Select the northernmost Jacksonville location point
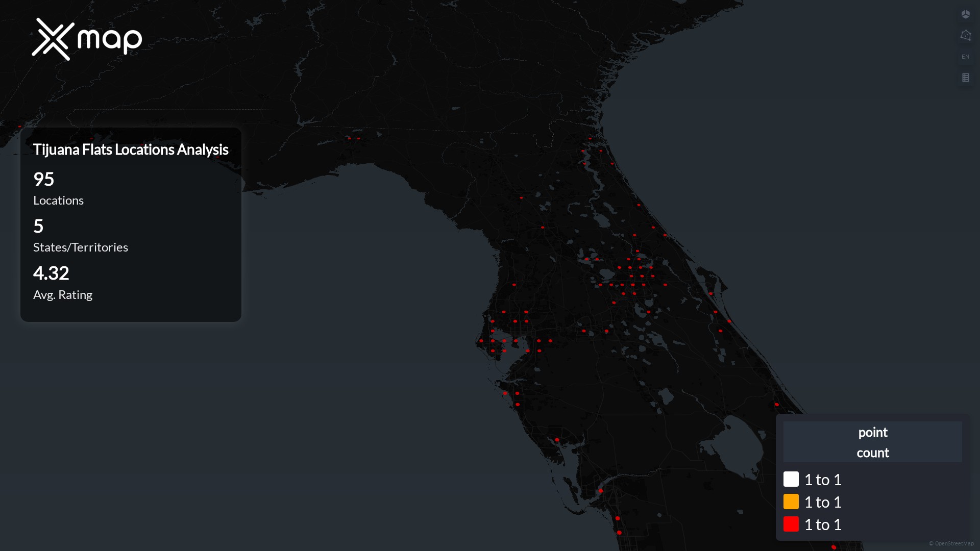 tap(590, 138)
